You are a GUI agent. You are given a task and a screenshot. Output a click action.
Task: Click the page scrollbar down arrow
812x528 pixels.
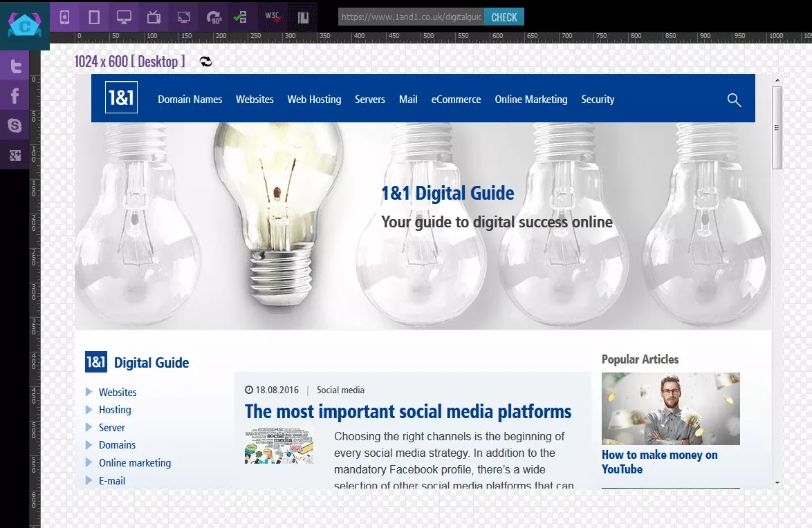point(777,482)
